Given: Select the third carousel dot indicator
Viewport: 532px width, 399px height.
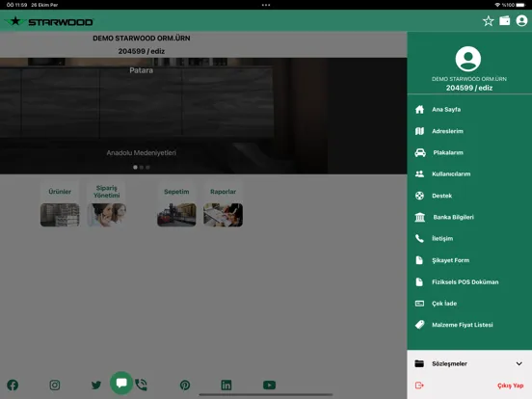Looking at the screenshot, I should (147, 168).
